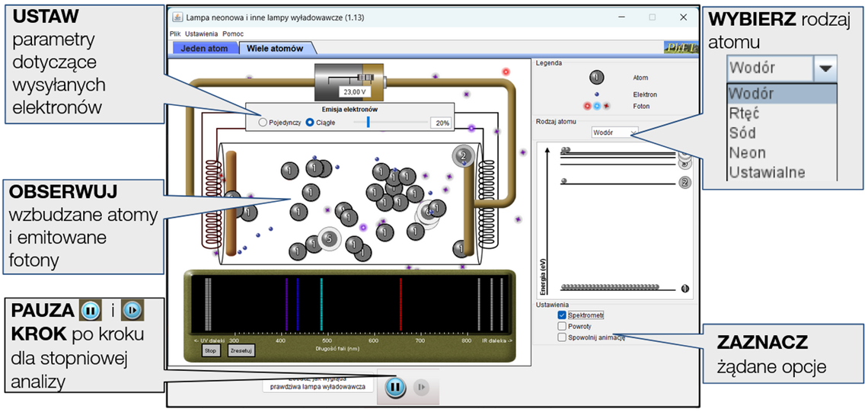Click the Foton icons in the legend
This screenshot has height=412, width=868.
pos(597,106)
